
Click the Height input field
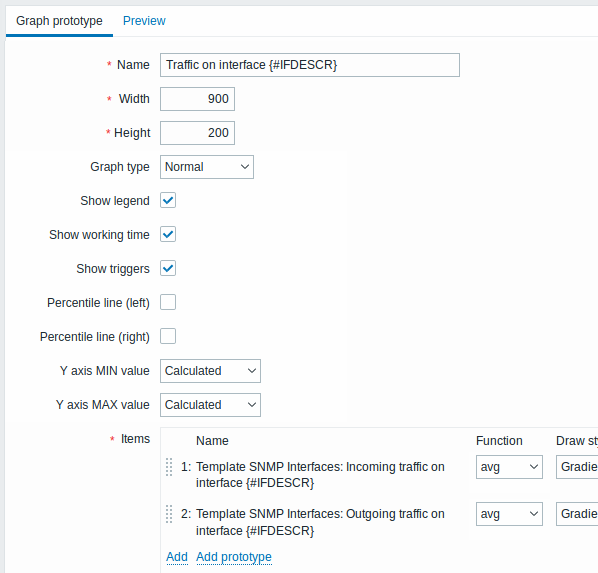coord(197,133)
